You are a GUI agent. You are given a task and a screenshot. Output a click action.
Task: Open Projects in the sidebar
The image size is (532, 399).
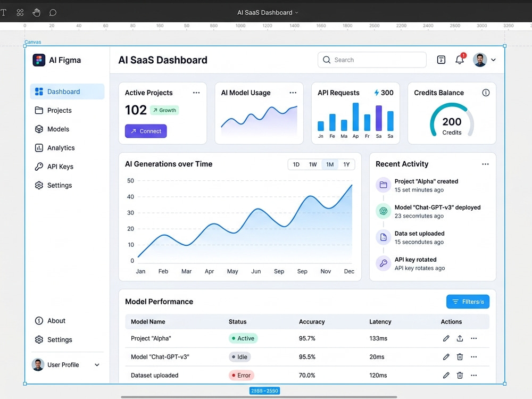(x=67, y=110)
